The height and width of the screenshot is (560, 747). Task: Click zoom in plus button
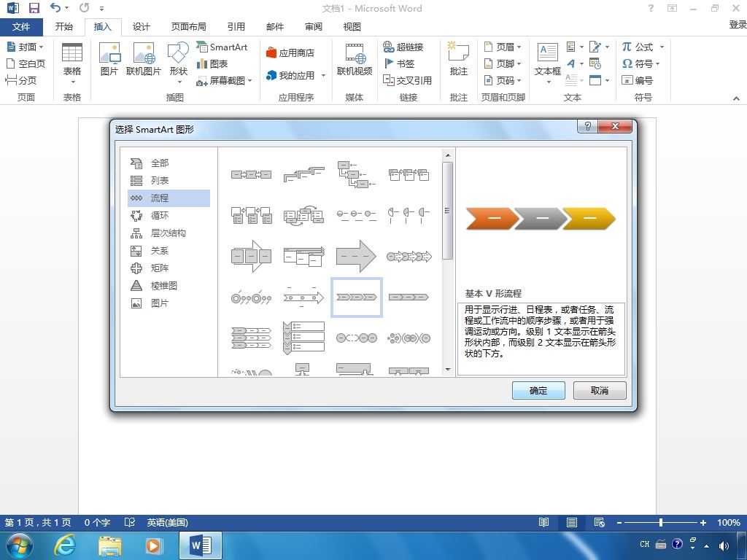tap(703, 523)
